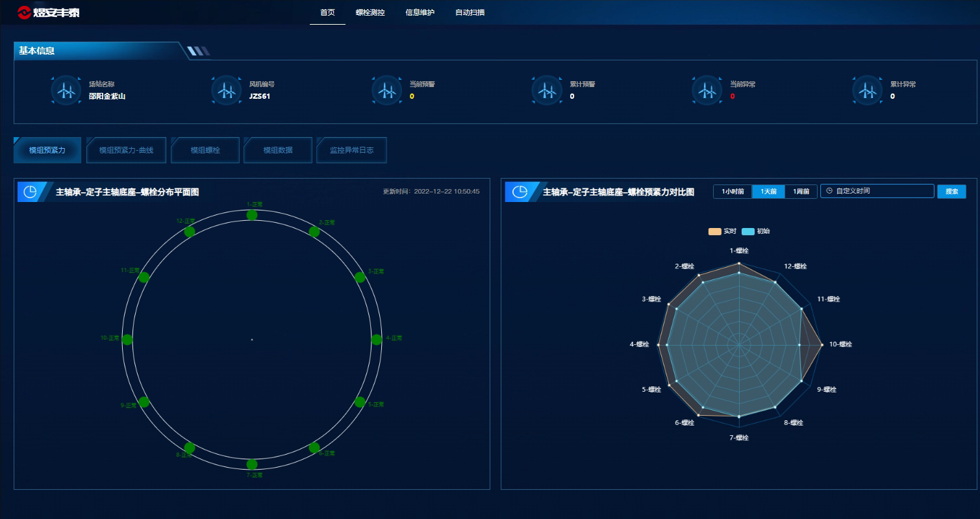980x519 pixels.
Task: Click the green bolt 1-正常 on the ring
Action: (252, 215)
